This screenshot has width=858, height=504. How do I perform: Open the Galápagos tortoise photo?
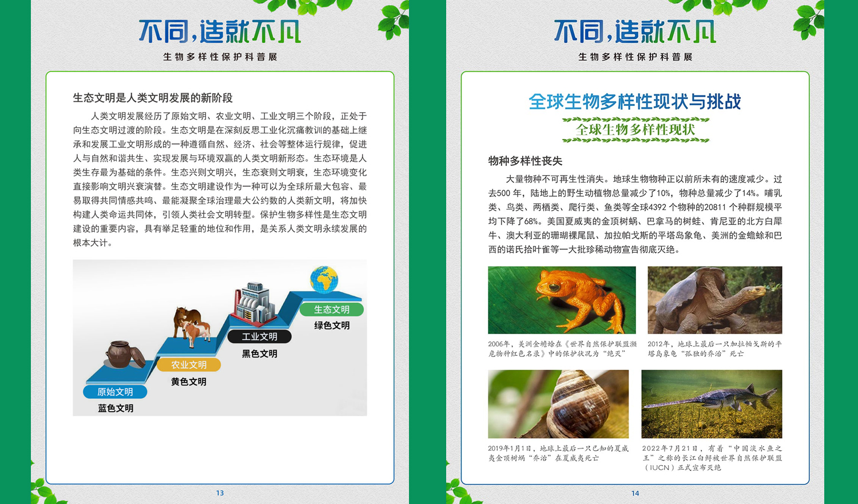coord(714,300)
